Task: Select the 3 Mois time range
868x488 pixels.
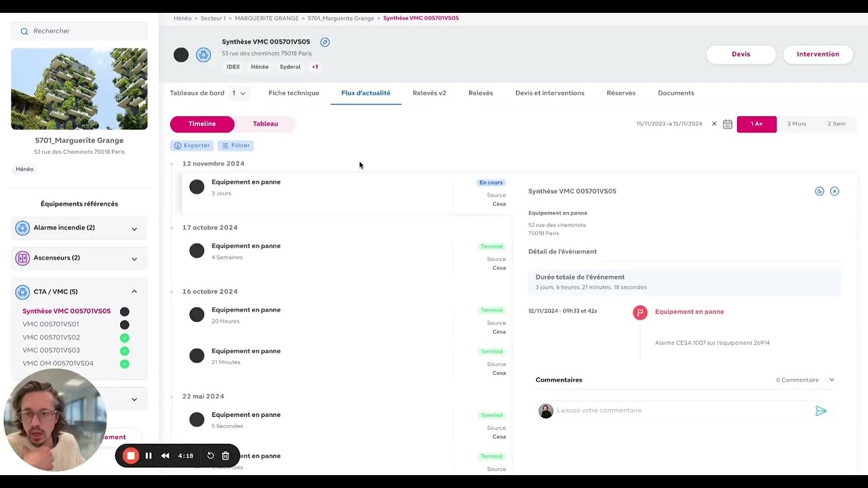Action: (796, 124)
